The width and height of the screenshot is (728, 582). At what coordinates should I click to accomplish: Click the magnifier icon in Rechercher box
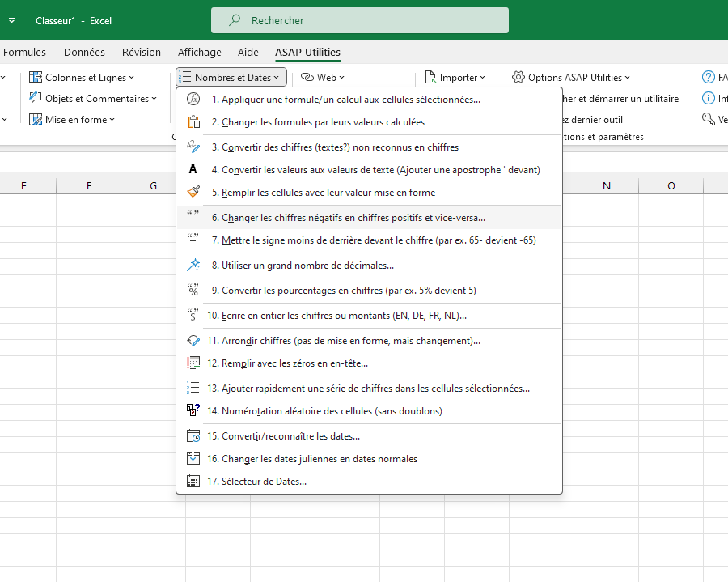pos(235,20)
